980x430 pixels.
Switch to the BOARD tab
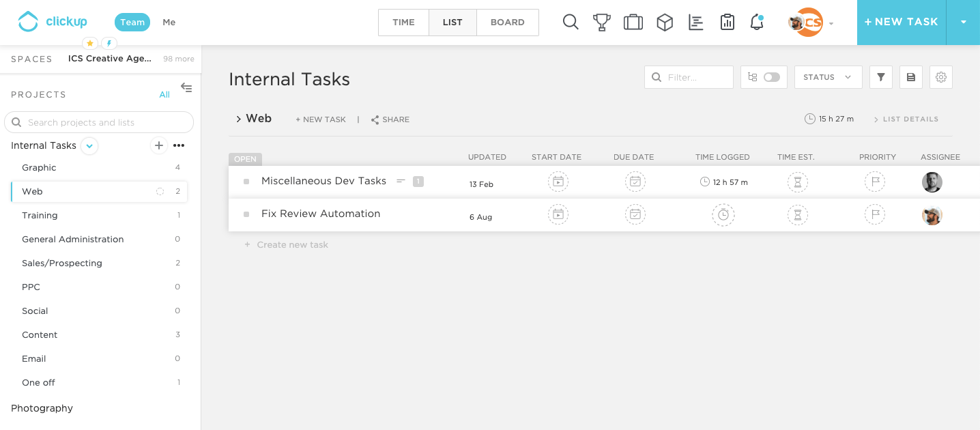click(508, 22)
